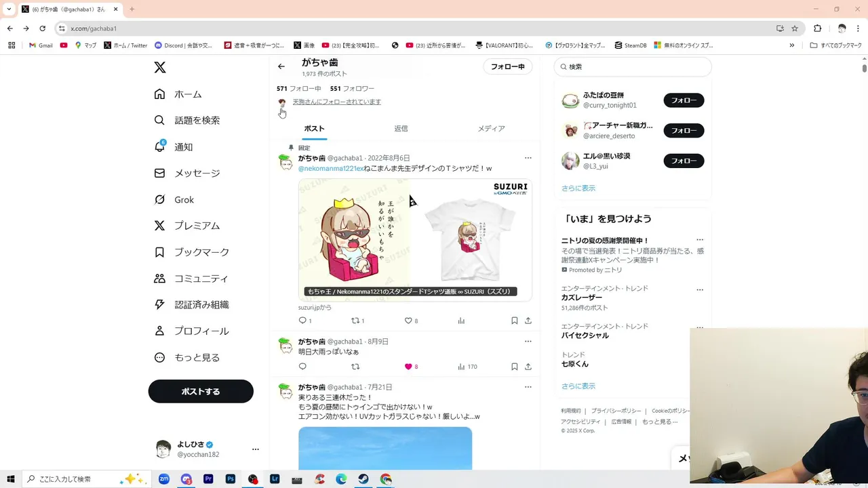The width and height of the screenshot is (868, 488).
Task: Open Gmail bookmark in bookmarks bar
Action: click(x=41, y=45)
